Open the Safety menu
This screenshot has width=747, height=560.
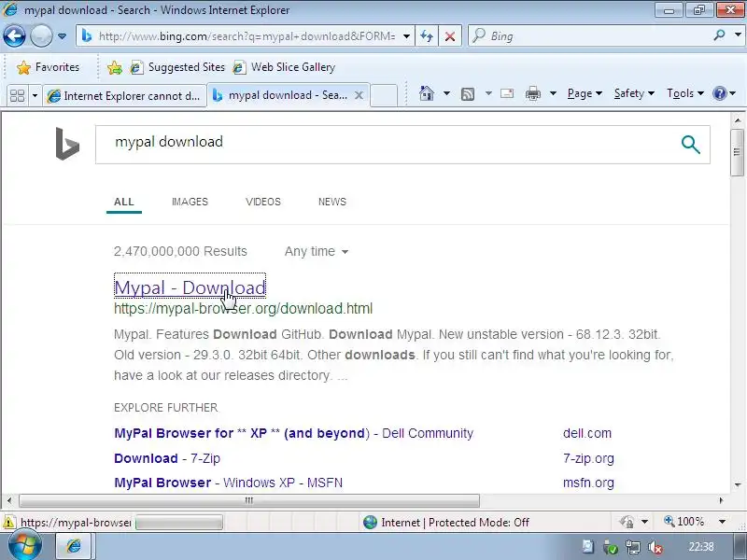tap(634, 93)
